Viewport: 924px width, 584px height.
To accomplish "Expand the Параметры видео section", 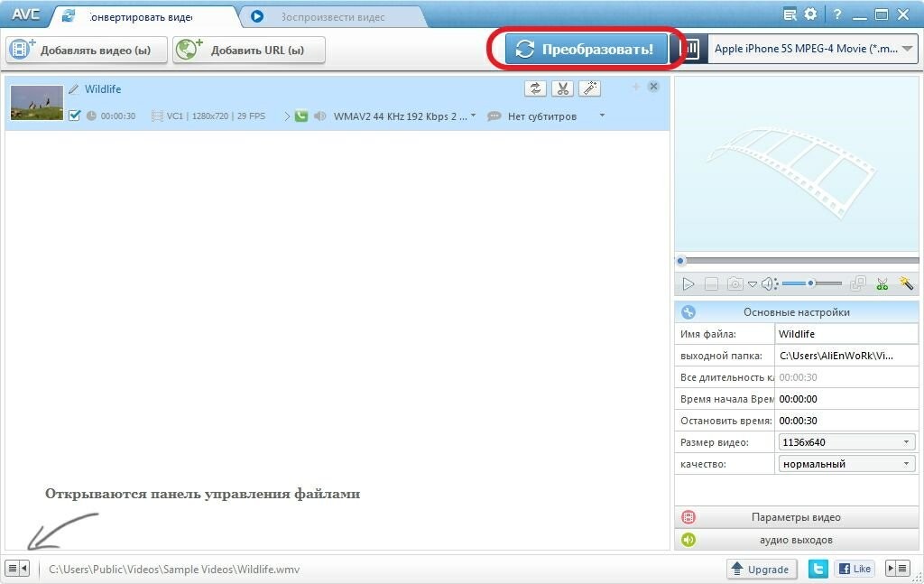I will click(796, 517).
